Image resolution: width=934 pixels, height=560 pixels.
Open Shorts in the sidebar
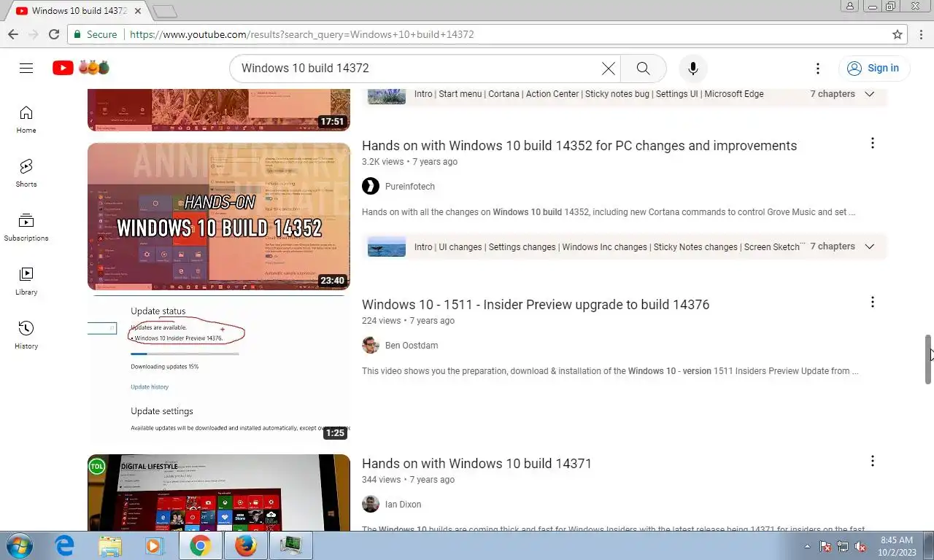click(x=26, y=174)
